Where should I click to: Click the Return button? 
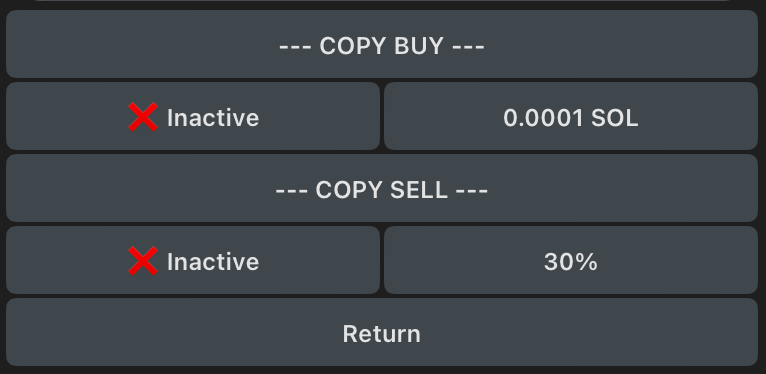(x=382, y=332)
